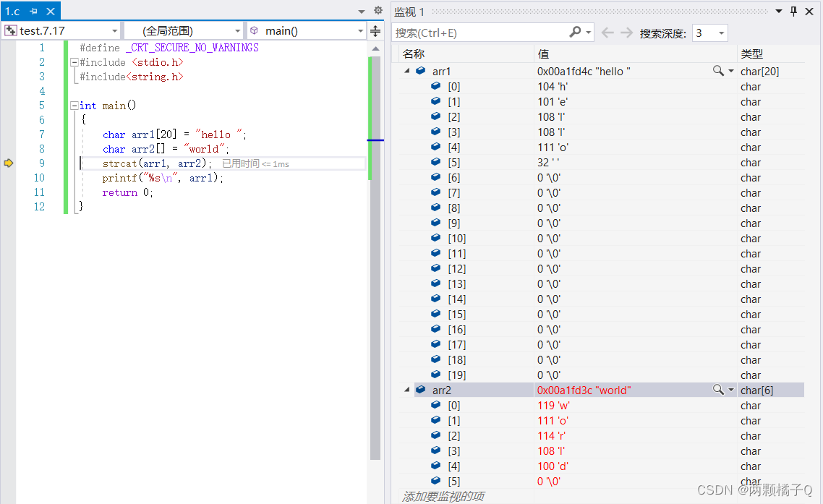Open the watch search options dropdown arrow
This screenshot has width=823, height=504.
(x=589, y=33)
